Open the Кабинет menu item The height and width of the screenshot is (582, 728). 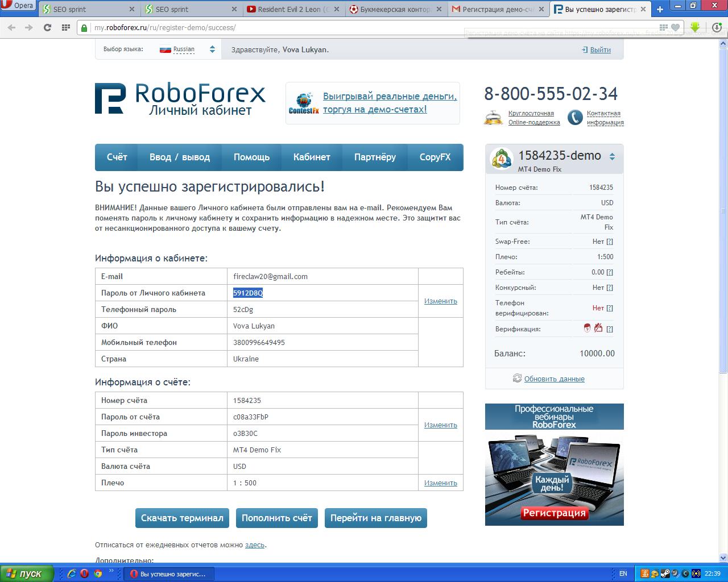[x=312, y=157]
